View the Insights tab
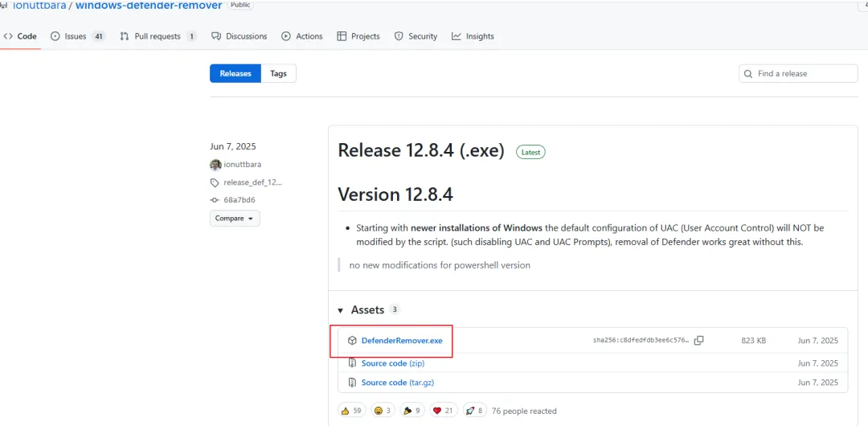The height and width of the screenshot is (426, 868). 473,36
